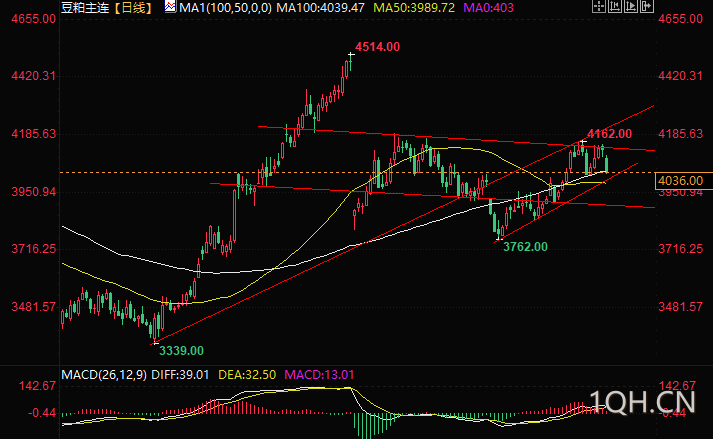The height and width of the screenshot is (439, 713).
Task: Click the DIFF:39.01 value
Action: [180, 375]
